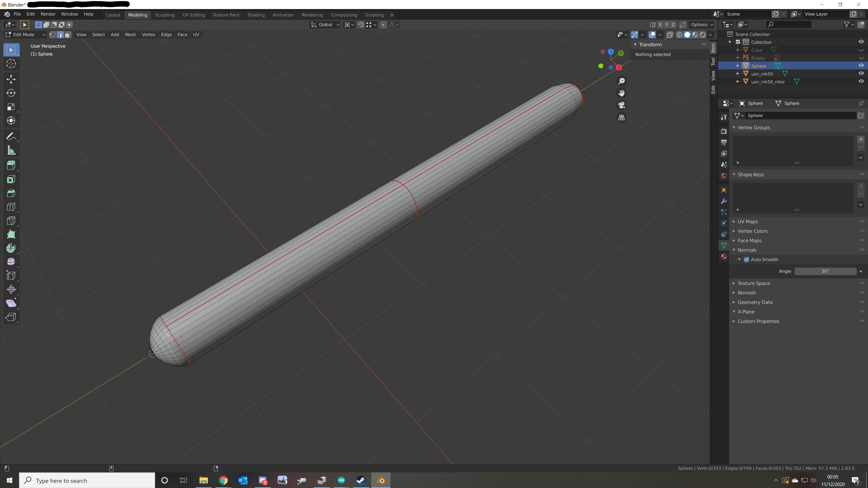Open Global transform orientation dropdown
This screenshot has height=488, width=868.
tap(325, 25)
